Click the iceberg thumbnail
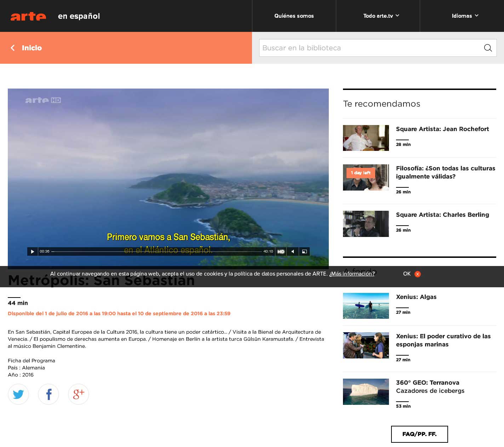 tap(366, 392)
